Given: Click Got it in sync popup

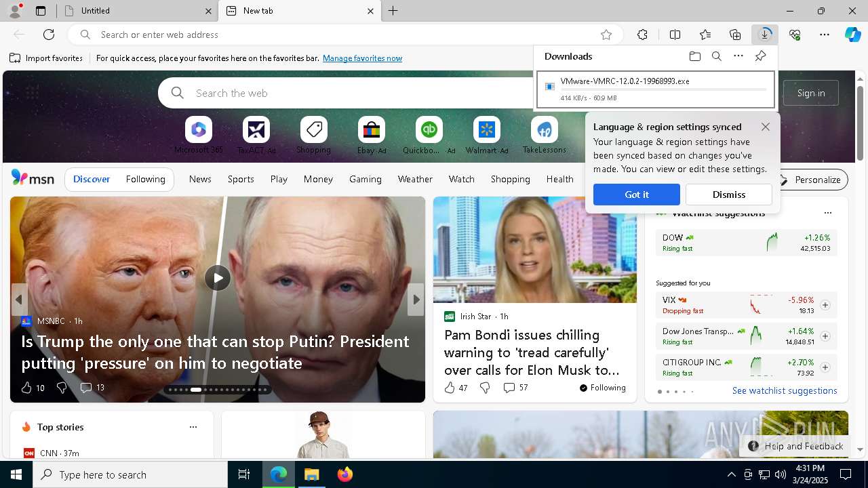Looking at the screenshot, I should [x=637, y=195].
